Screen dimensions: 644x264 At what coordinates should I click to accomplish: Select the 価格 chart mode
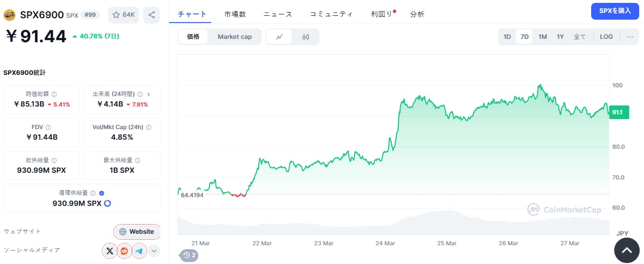tap(193, 37)
